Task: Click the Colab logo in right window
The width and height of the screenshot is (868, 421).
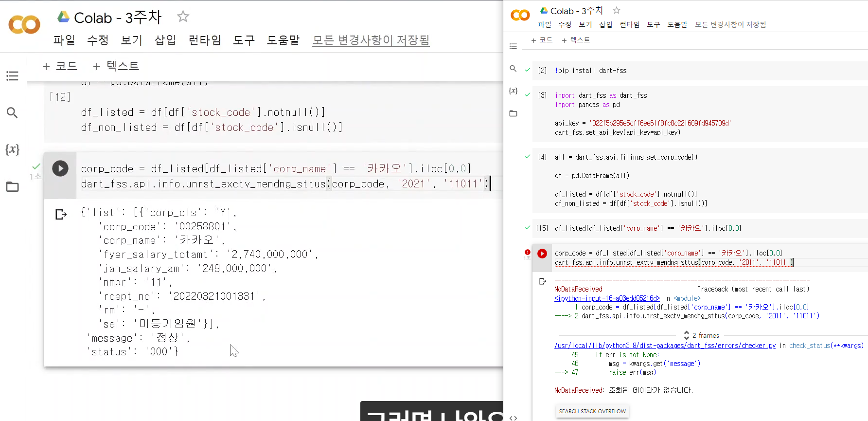Action: point(520,15)
